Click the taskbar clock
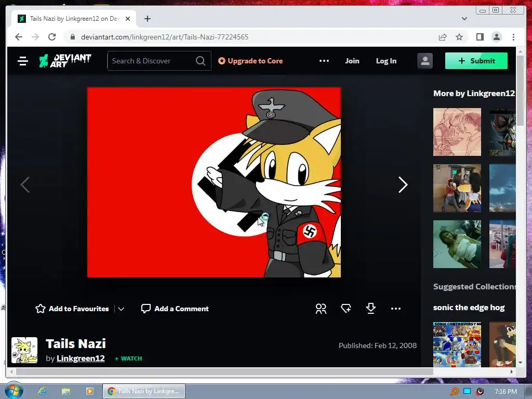 [506, 392]
